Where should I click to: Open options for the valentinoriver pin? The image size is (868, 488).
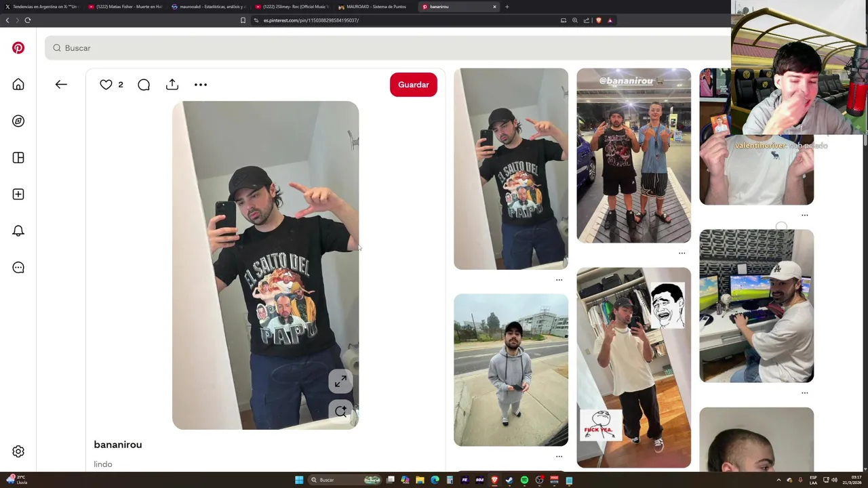pos(805,215)
